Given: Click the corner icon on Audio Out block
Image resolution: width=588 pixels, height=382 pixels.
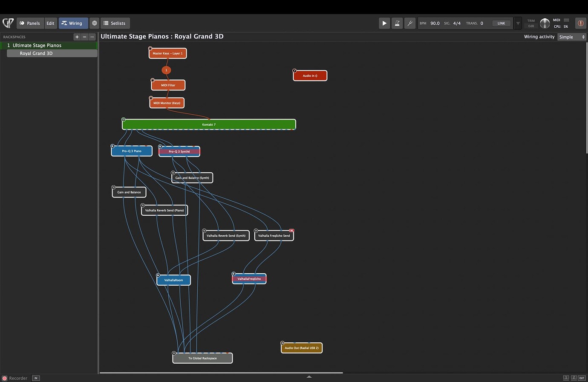Looking at the screenshot, I should (282, 343).
